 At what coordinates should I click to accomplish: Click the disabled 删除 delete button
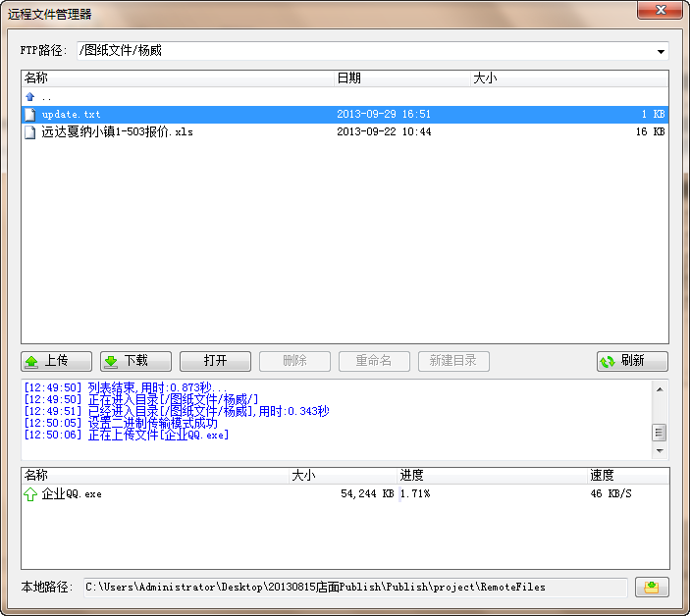click(294, 361)
